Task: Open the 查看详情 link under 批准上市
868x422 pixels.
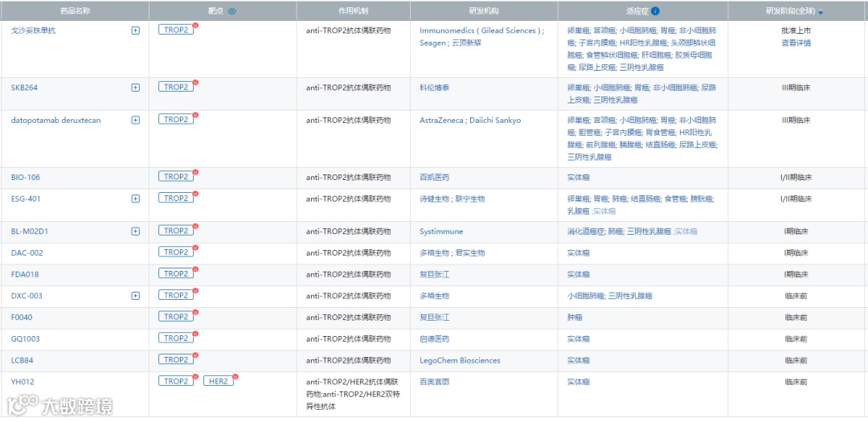Action: click(796, 43)
